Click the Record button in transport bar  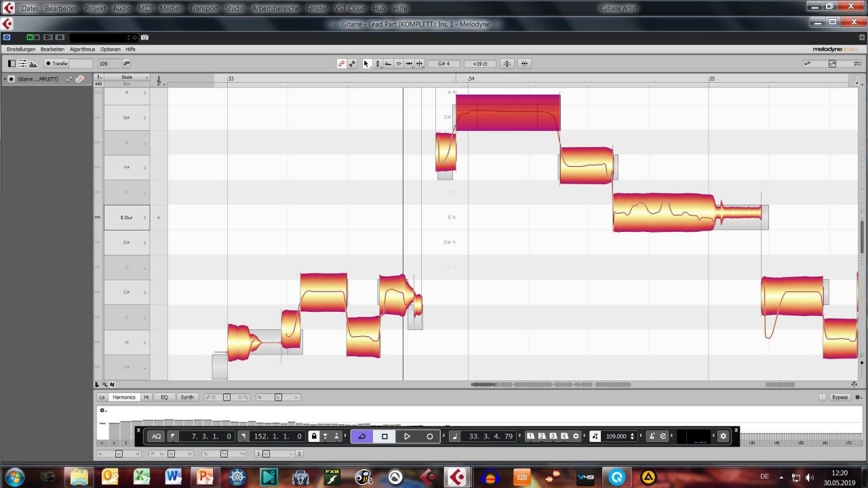[x=429, y=436]
